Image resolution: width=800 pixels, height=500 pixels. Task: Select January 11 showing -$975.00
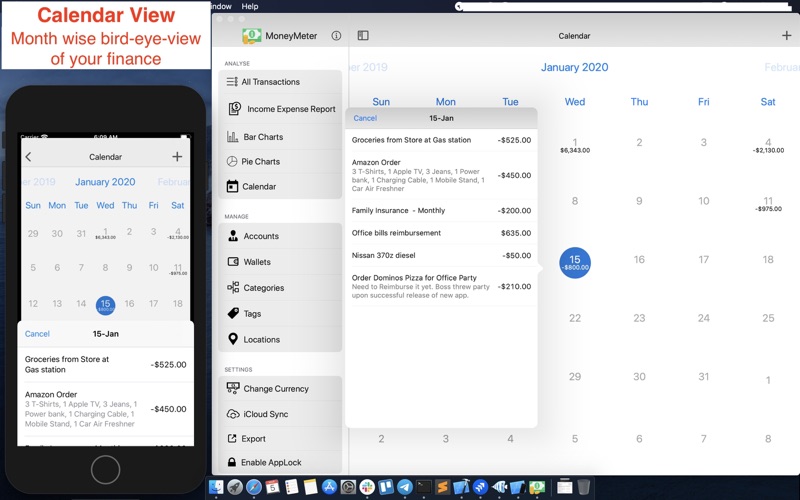tap(768, 204)
